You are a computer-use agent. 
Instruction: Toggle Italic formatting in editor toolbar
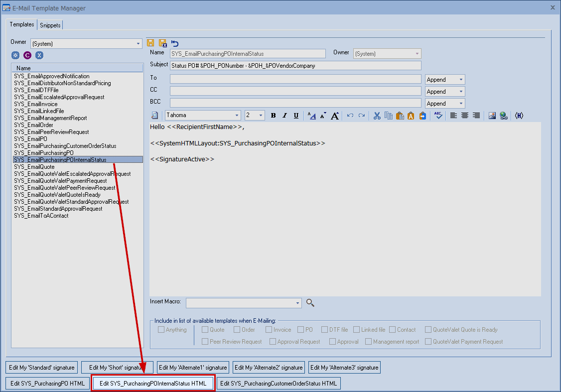click(284, 116)
